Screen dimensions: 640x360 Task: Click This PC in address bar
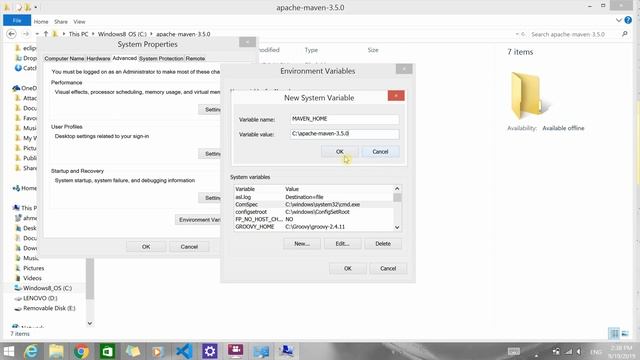(x=78, y=34)
